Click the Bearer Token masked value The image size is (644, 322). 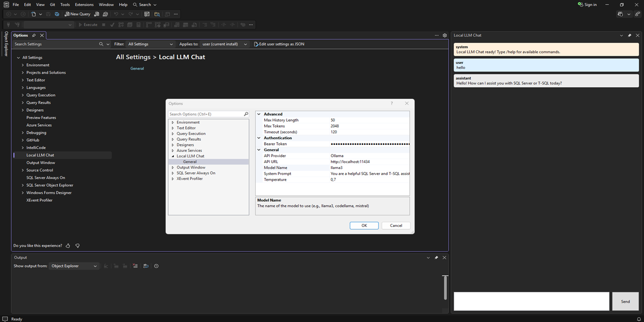click(x=370, y=144)
